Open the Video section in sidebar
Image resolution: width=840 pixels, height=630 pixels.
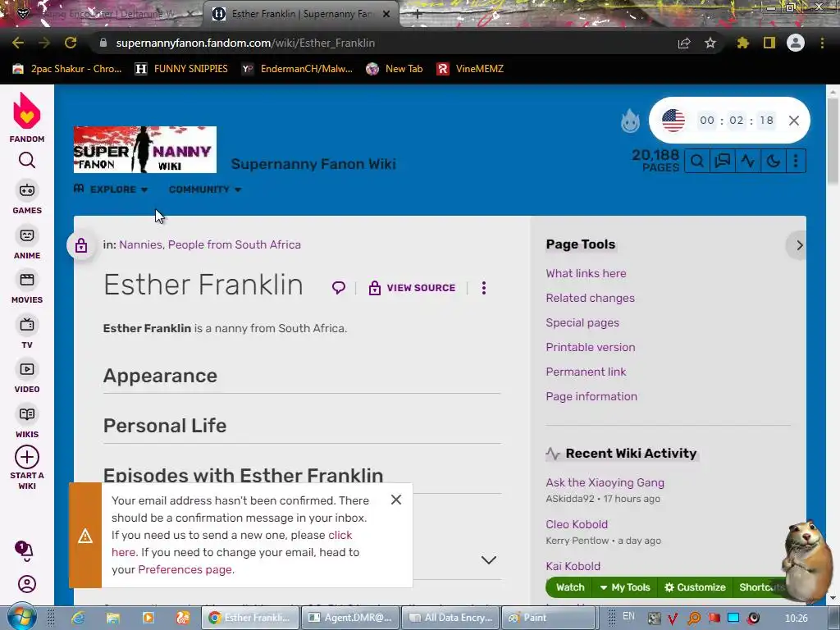27,377
